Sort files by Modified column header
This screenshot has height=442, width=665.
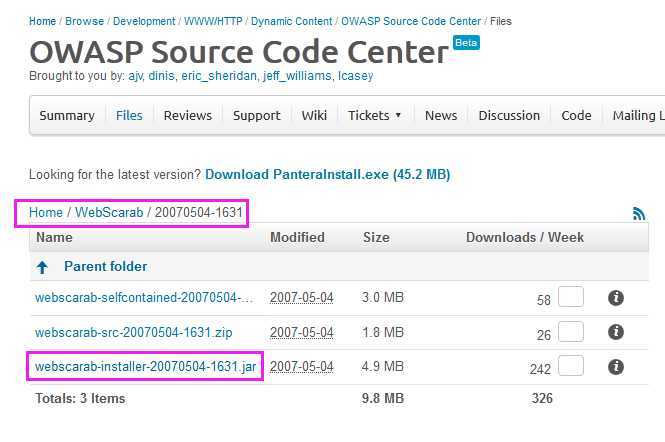click(x=297, y=238)
